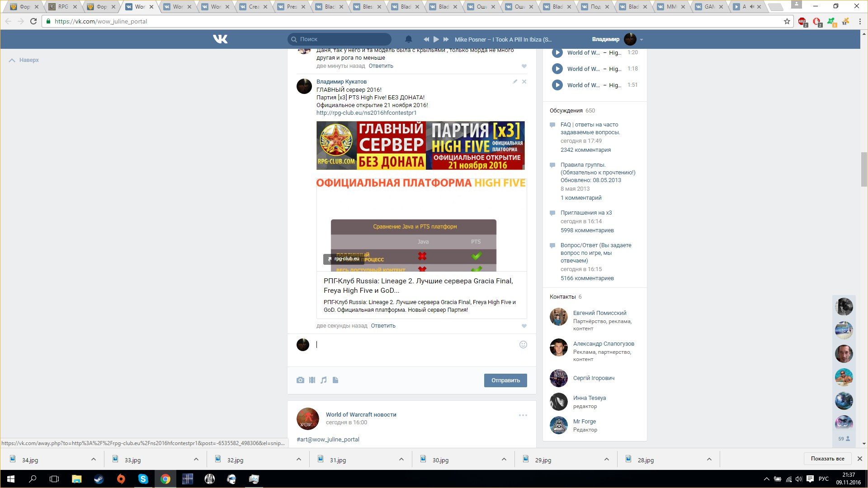Screen dimensions: 868x488
Task: Edit Владимир Кукатов's comment with pencil icon
Action: (515, 82)
